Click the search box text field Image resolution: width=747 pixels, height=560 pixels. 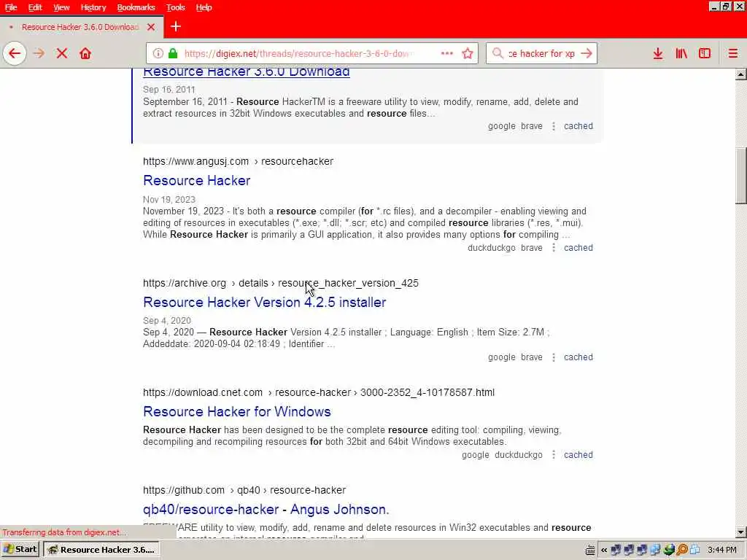[541, 53]
